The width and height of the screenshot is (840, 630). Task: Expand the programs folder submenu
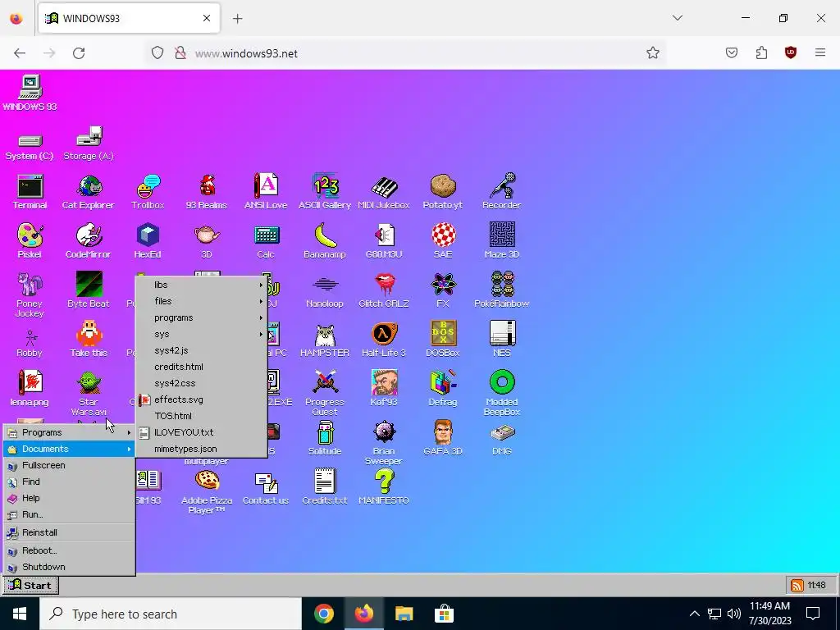202,317
